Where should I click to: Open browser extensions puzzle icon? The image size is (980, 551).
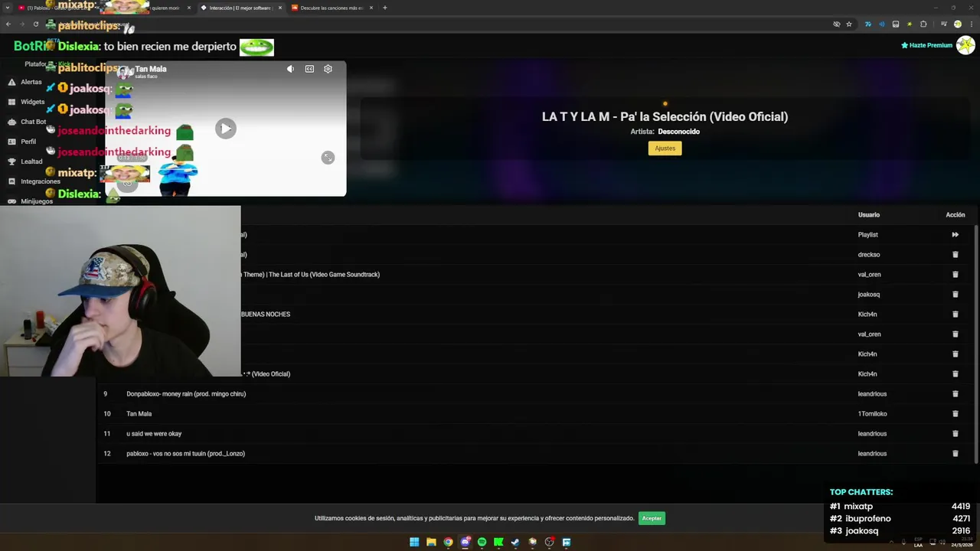coord(923,24)
